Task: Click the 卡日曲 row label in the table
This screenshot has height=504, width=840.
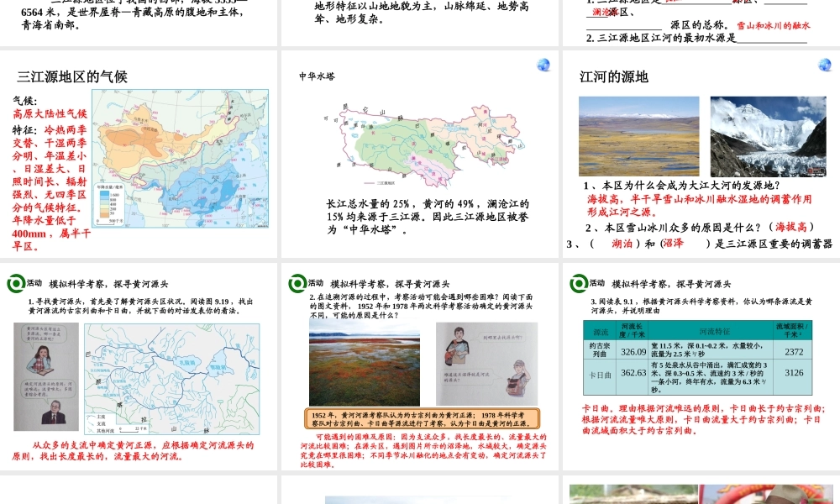Action: pyautogui.click(x=601, y=375)
